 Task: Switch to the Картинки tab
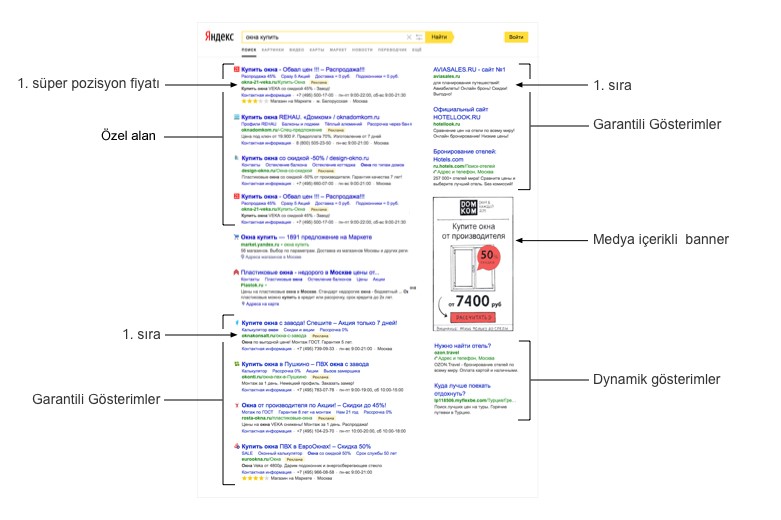click(273, 50)
